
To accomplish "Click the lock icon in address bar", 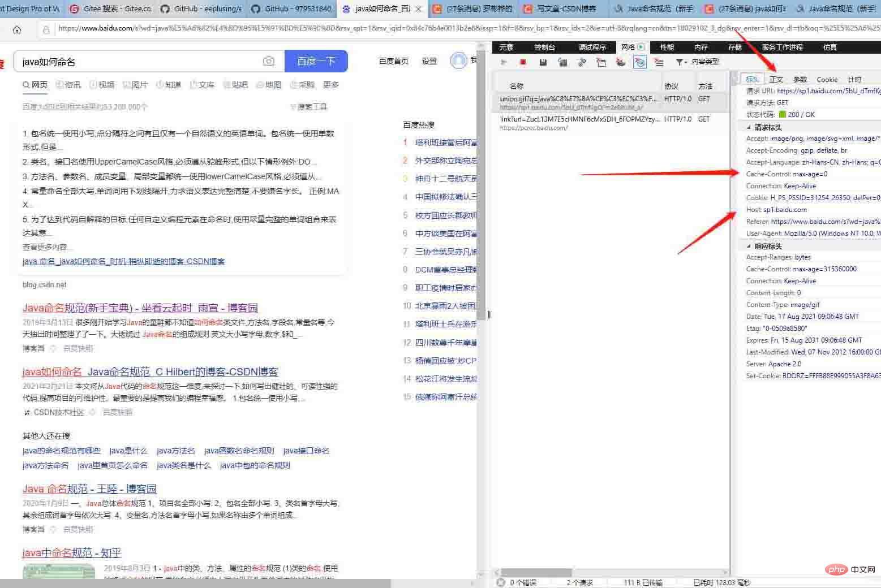I will 46,29.
